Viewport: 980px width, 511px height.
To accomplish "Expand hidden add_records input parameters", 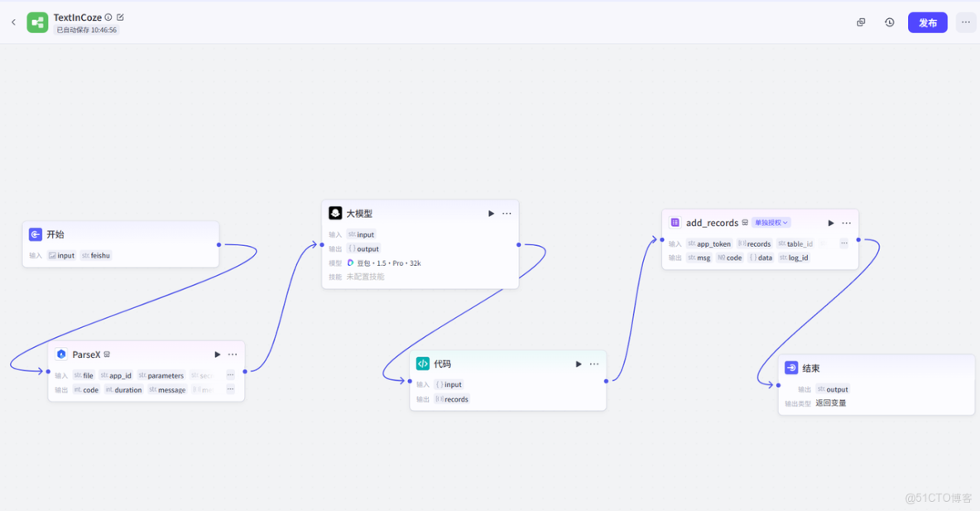I will 843,243.
